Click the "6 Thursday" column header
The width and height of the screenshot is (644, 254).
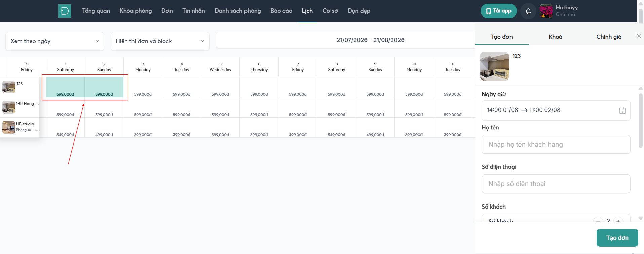[x=259, y=67]
